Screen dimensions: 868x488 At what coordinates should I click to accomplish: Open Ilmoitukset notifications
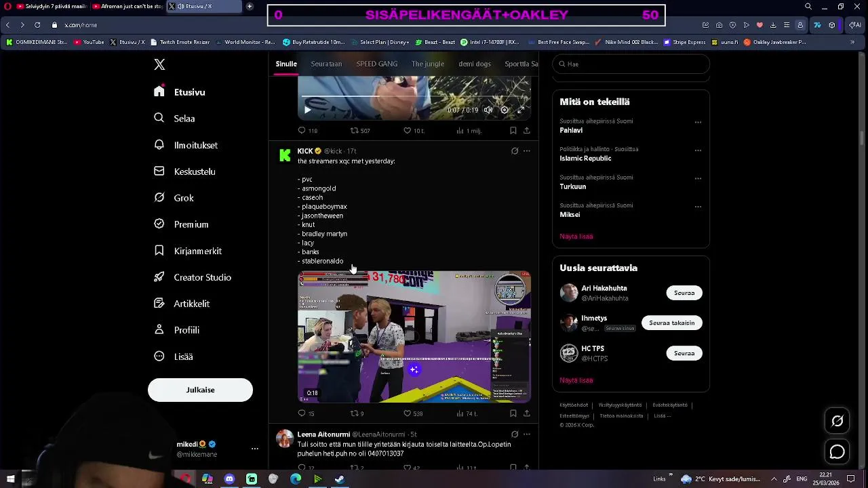click(x=186, y=145)
